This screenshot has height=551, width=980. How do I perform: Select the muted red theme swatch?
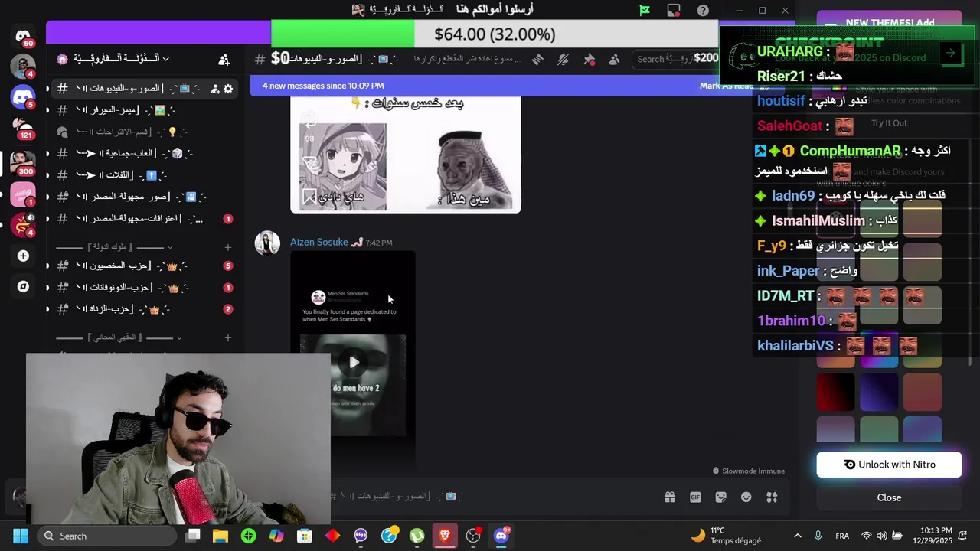point(923,393)
